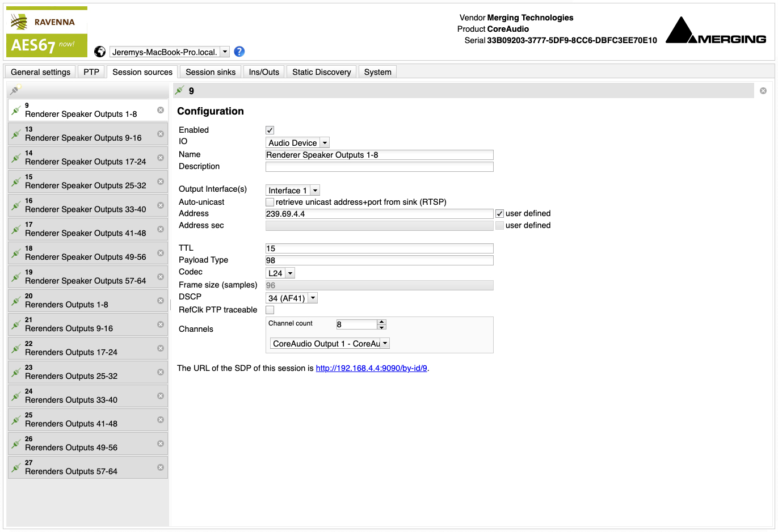Click the add new session source icon
The height and width of the screenshot is (532, 778).
tap(15, 90)
